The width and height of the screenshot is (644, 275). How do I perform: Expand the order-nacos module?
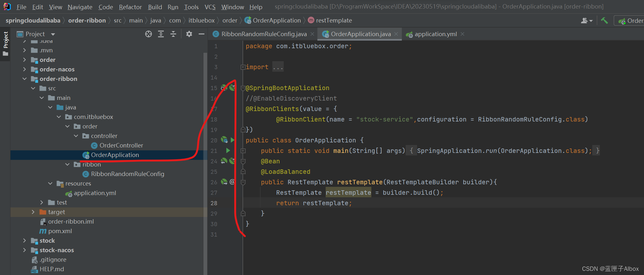click(x=24, y=69)
